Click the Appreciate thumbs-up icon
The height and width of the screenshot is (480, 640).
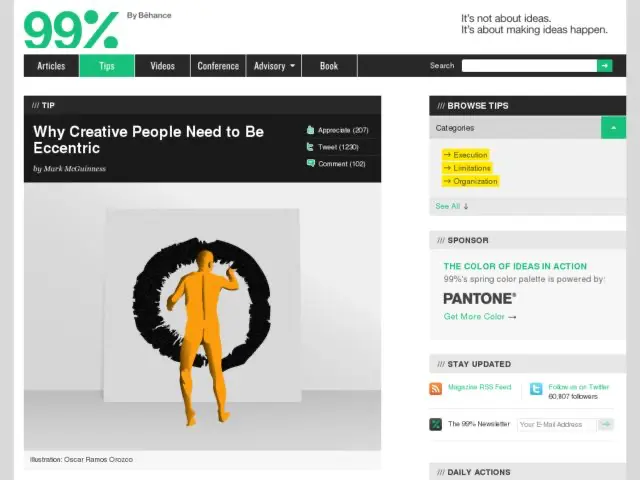pyautogui.click(x=311, y=130)
